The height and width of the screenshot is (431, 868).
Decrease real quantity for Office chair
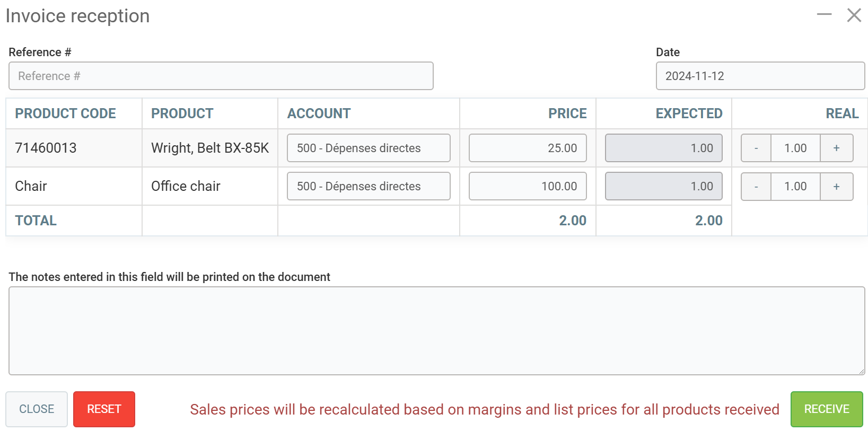coord(756,186)
